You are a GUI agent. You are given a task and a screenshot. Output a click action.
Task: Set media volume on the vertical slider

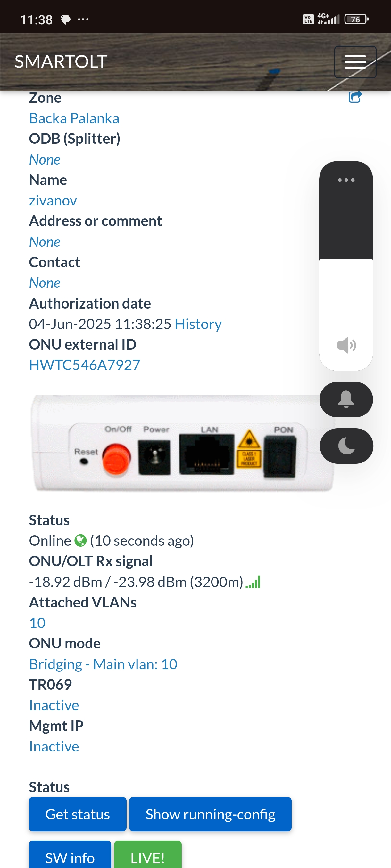click(x=346, y=266)
